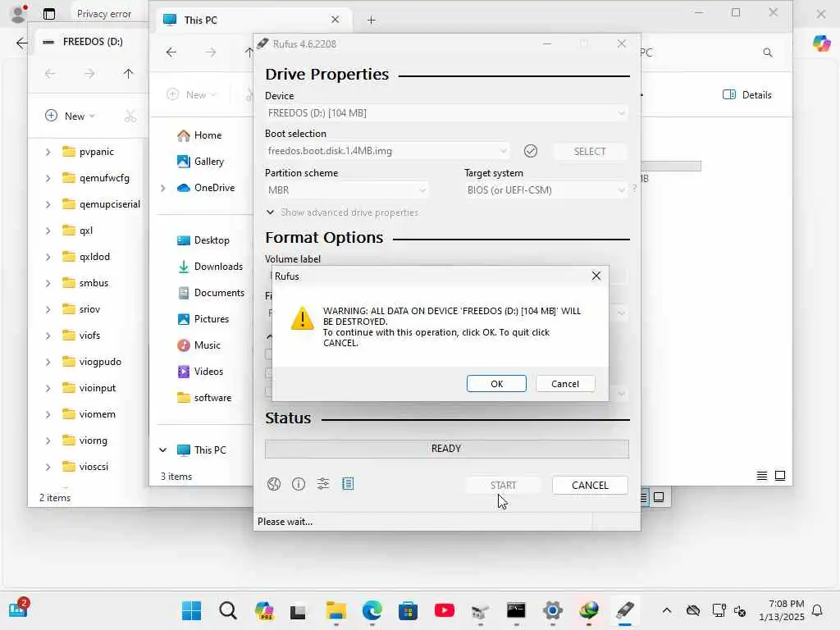The image size is (840, 630).
Task: Click the READY status progress bar
Action: pyautogui.click(x=447, y=449)
